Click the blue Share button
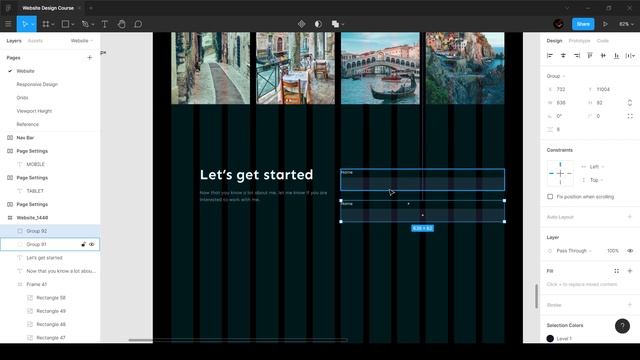Image resolution: width=640 pixels, height=360 pixels. (x=583, y=24)
